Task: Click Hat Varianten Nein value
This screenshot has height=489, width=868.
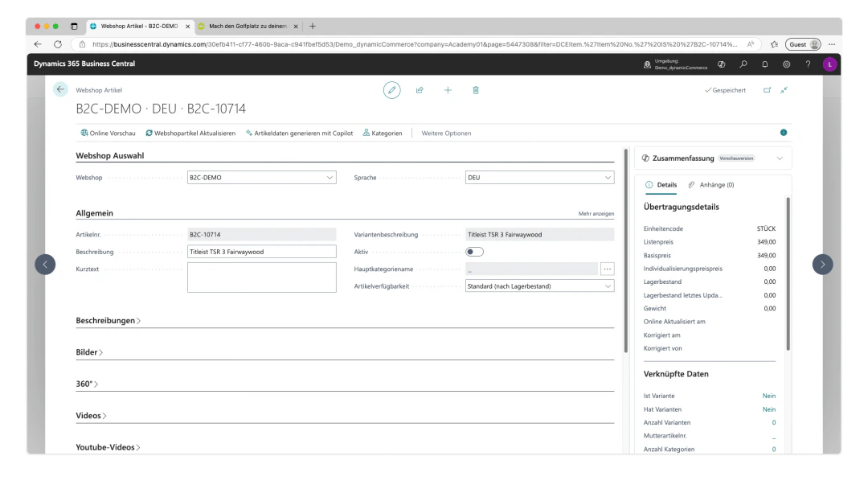Action: [x=769, y=409]
